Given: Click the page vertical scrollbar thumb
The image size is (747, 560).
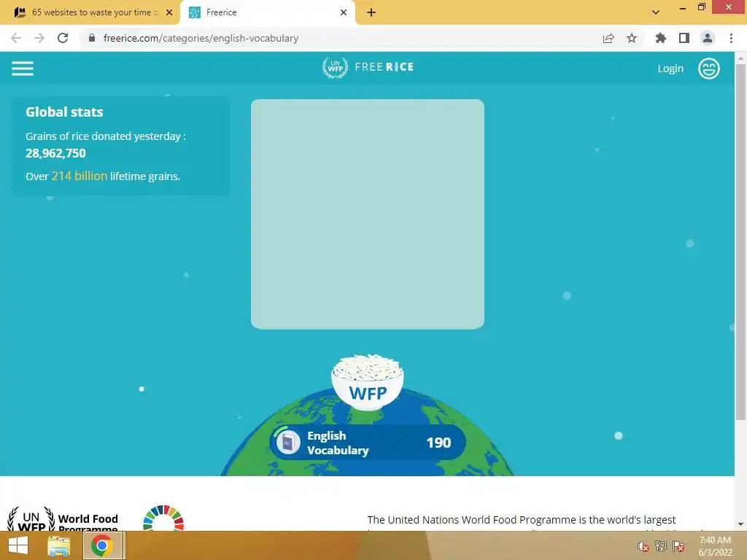Looking at the screenshot, I should point(740,242).
